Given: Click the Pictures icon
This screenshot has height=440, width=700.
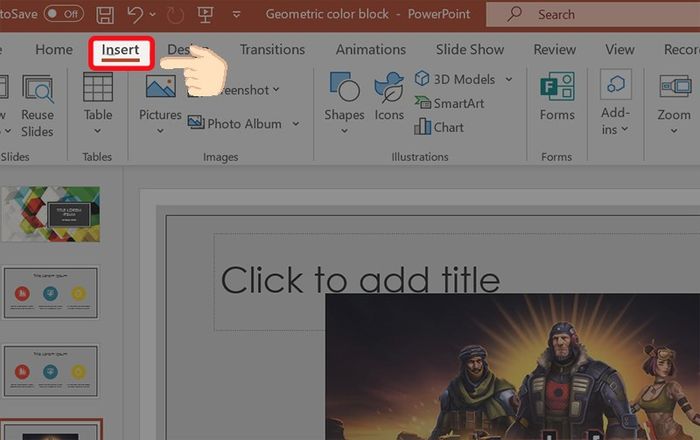Looking at the screenshot, I should click(161, 87).
